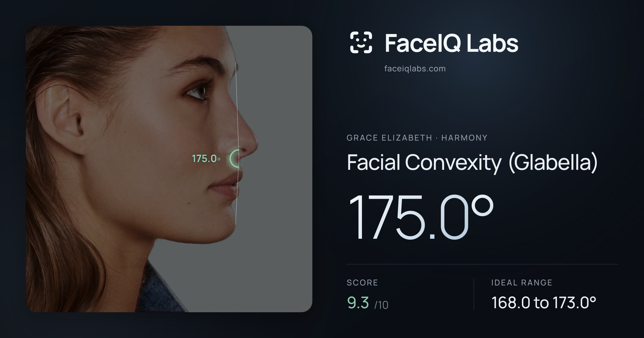Select the GRACE ELIZABETH · HARMONY caption

pyautogui.click(x=417, y=138)
